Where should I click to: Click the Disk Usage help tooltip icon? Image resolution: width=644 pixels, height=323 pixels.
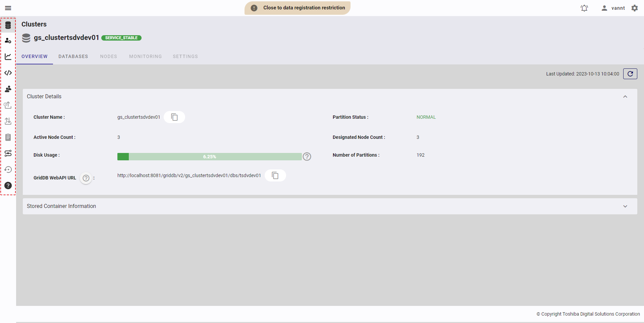pyautogui.click(x=307, y=156)
